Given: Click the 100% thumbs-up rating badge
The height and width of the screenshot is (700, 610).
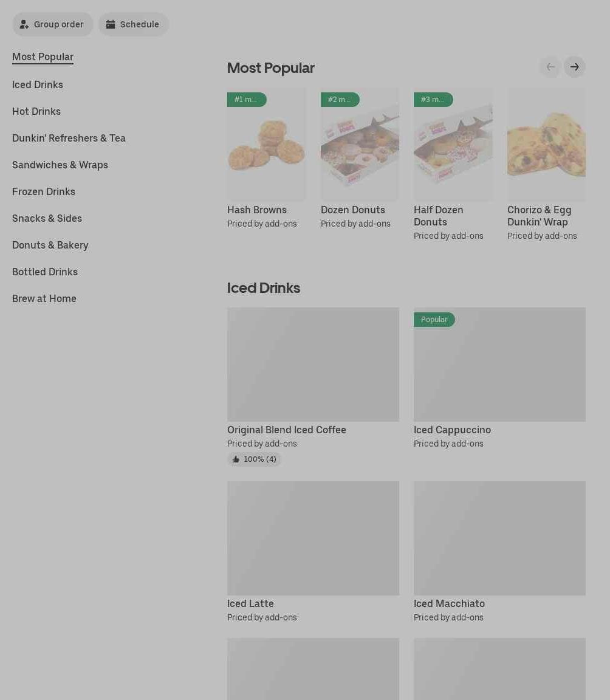Looking at the screenshot, I should 254,459.
